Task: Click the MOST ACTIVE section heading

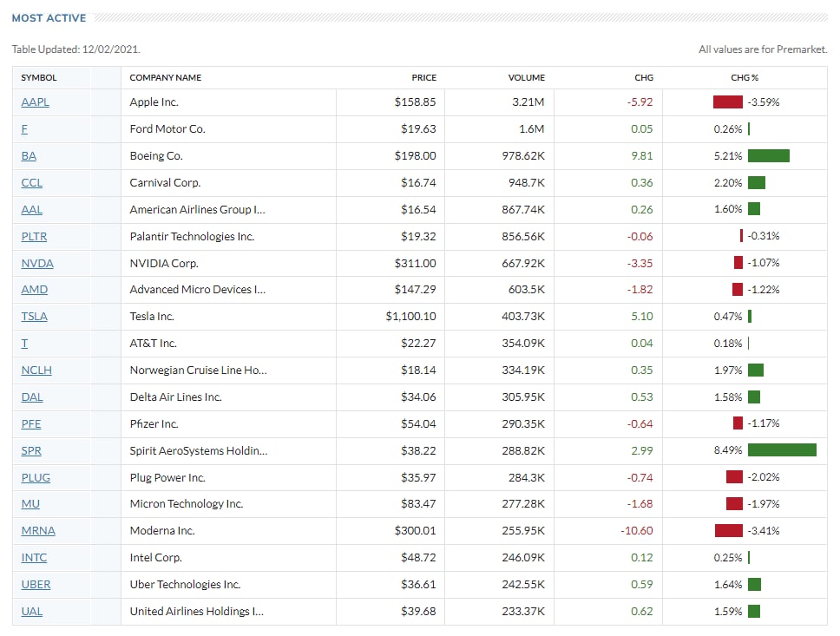Action: (49, 18)
